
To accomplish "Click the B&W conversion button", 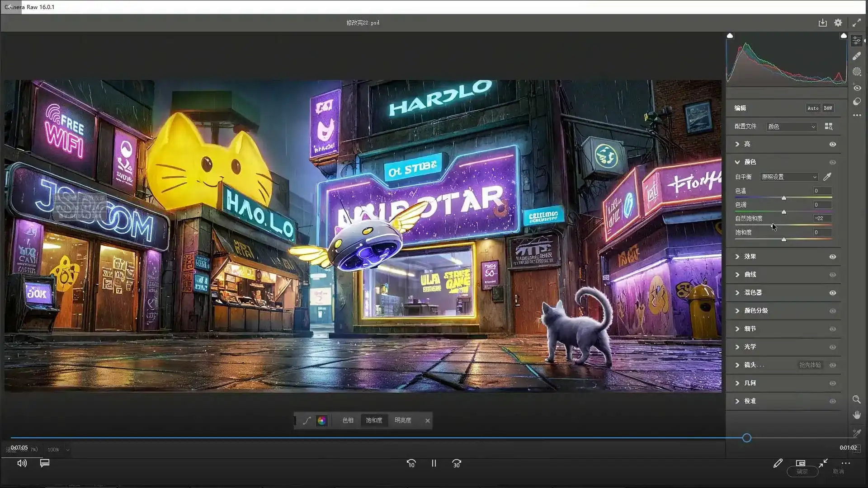I will [x=828, y=108].
